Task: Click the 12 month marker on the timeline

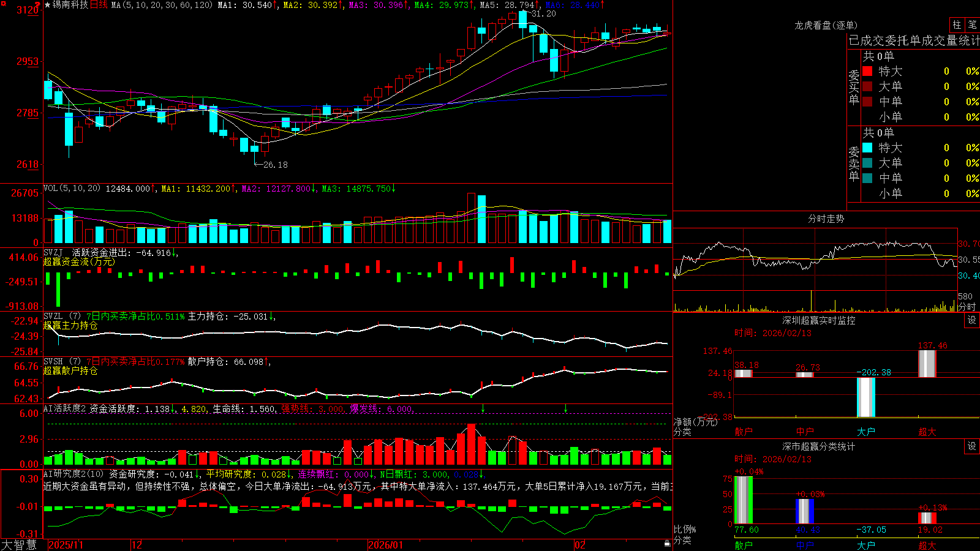Action: (x=137, y=545)
